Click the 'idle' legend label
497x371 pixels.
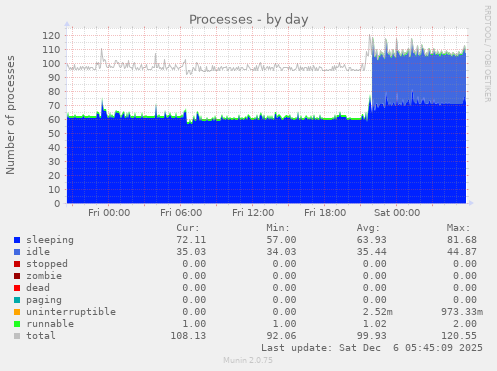click(x=38, y=252)
